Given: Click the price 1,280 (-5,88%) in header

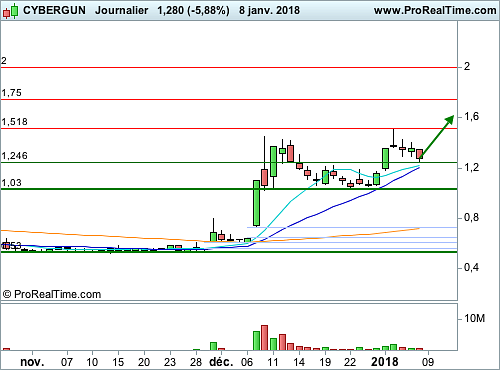Looking at the screenshot, I should pos(193,10).
